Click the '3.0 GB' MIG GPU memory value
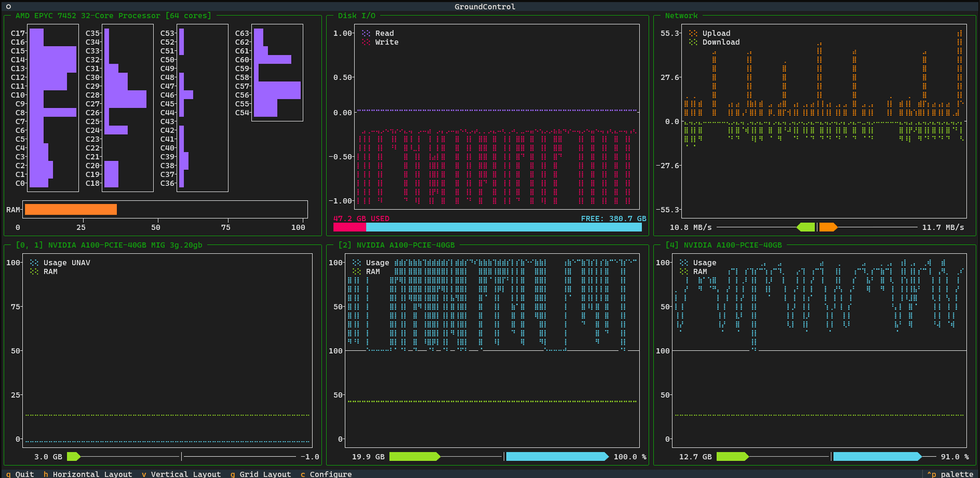This screenshot has width=980, height=478. [x=48, y=457]
